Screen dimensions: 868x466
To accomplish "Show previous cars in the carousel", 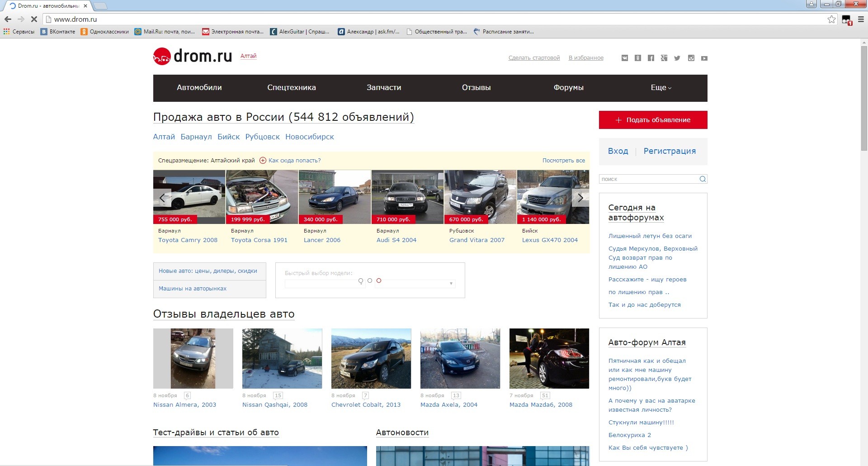I will (162, 198).
